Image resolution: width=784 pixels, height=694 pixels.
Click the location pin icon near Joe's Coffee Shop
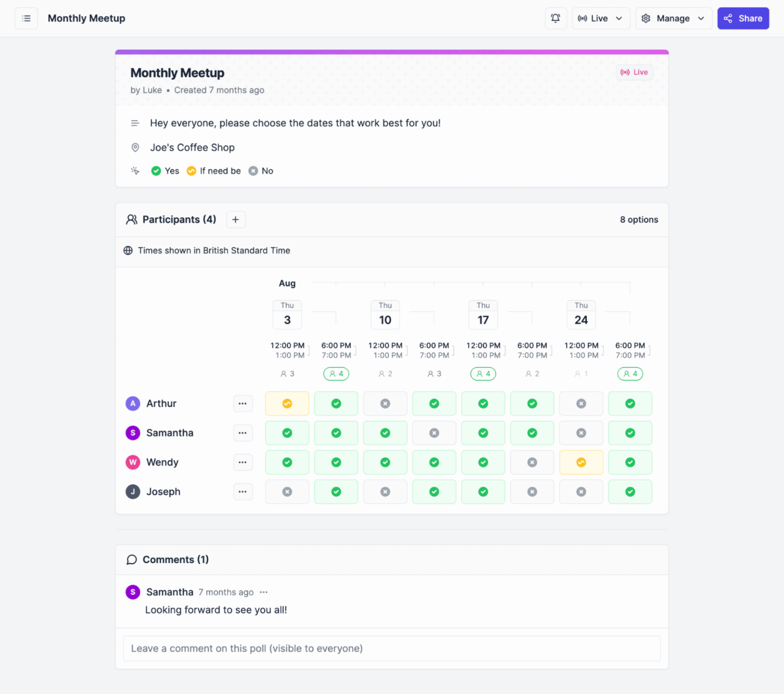[x=135, y=147]
